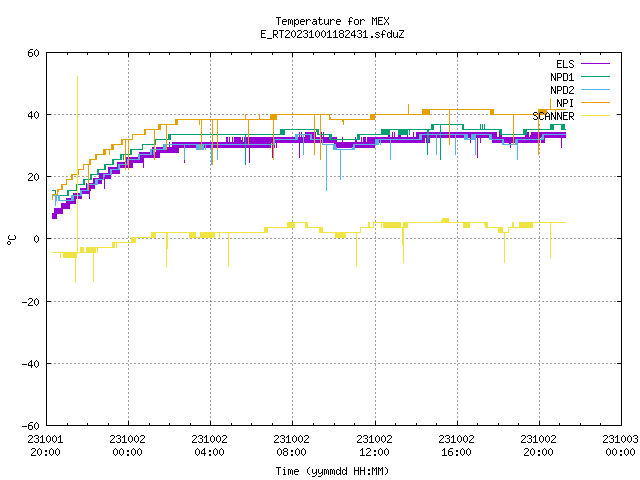Click the x-axis label 231002 04:00
640x480 pixels.
[x=209, y=446]
